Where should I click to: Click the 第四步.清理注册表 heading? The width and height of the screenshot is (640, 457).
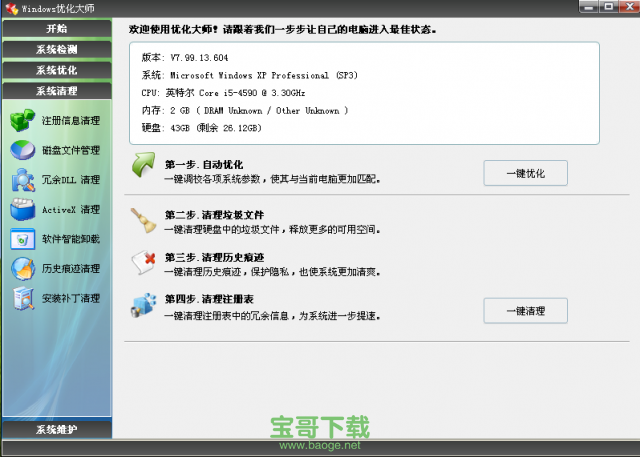(x=209, y=299)
